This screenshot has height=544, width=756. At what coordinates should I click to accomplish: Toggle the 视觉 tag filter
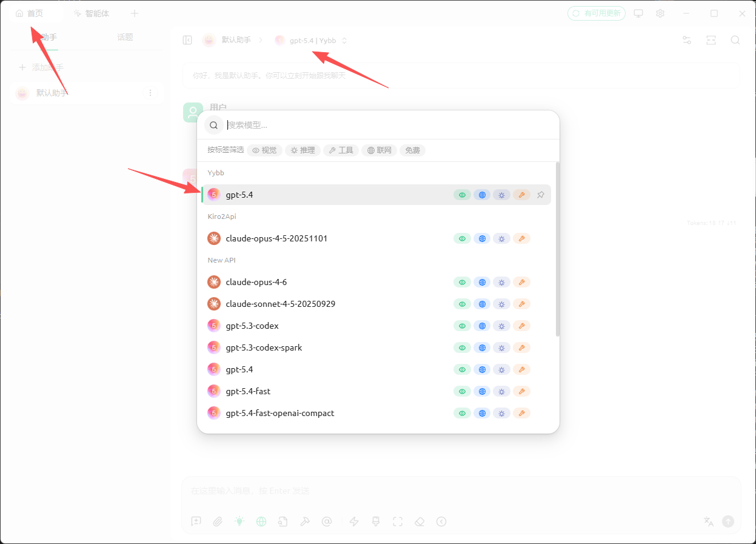(x=265, y=150)
